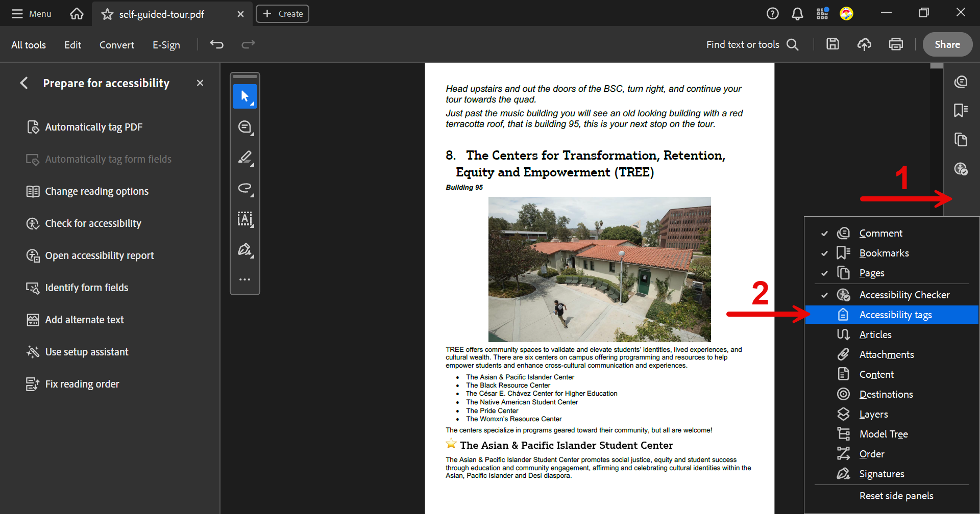The width and height of the screenshot is (980, 514).
Task: Click the print document icon
Action: click(x=896, y=44)
